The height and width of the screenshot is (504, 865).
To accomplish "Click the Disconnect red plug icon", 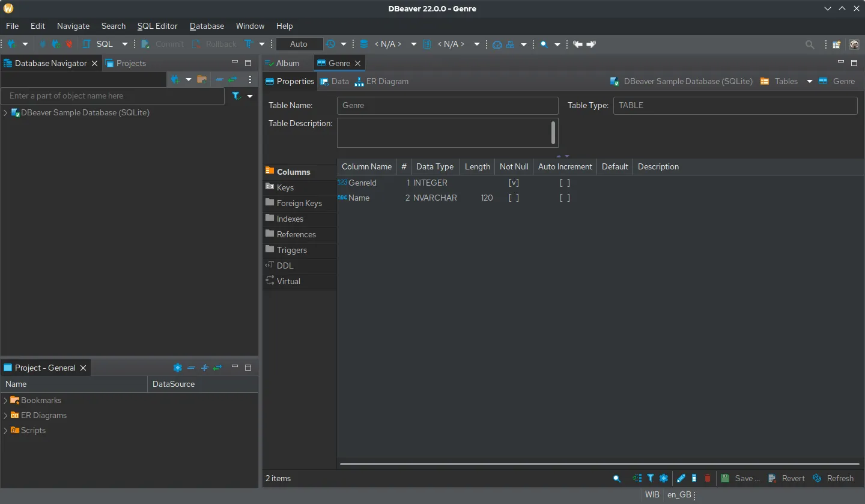I will 69,44.
